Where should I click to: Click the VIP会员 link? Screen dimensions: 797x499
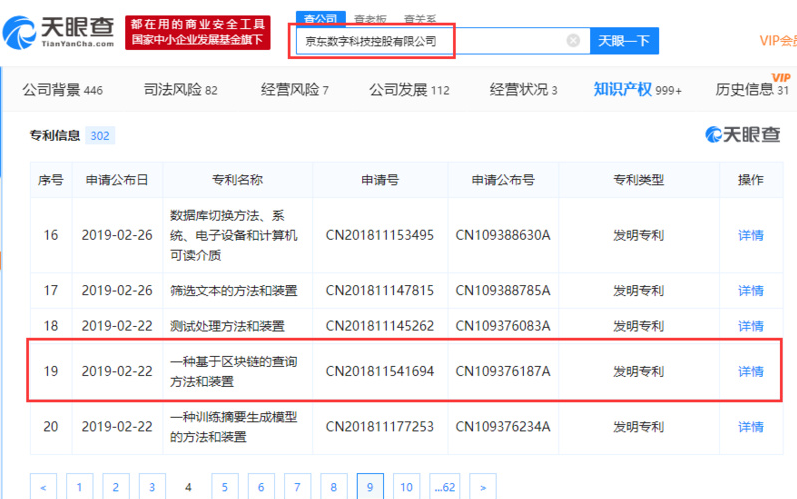[x=778, y=41]
